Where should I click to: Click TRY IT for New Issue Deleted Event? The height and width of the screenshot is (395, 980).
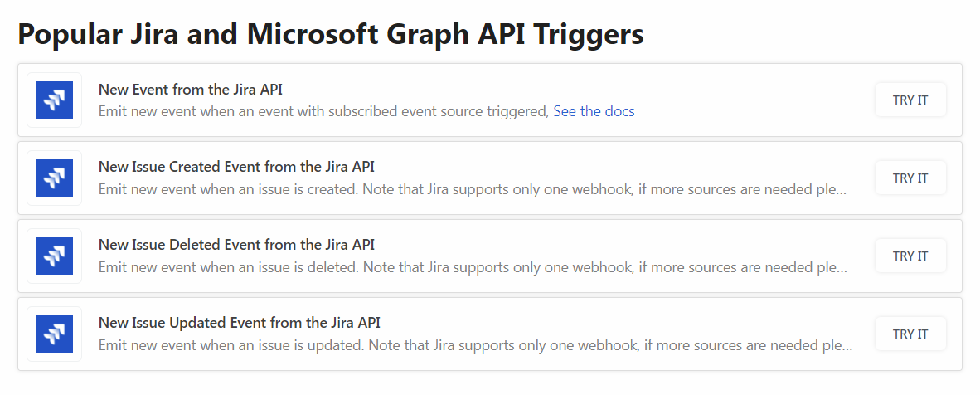[910, 256]
